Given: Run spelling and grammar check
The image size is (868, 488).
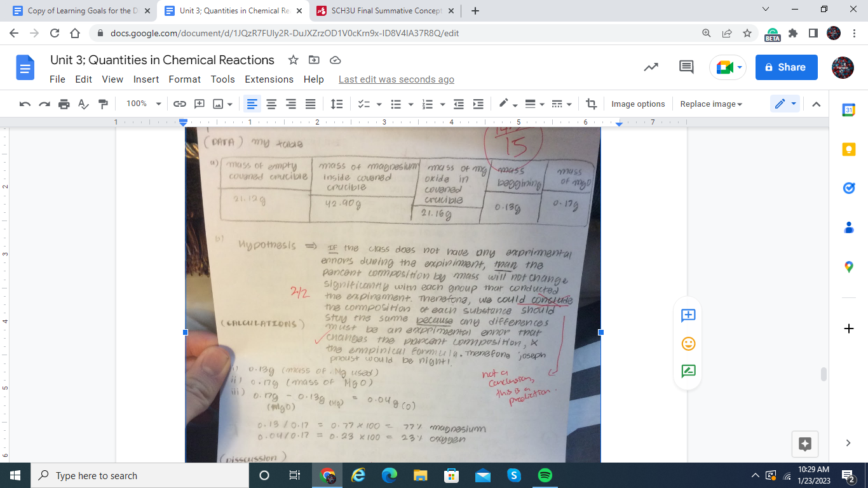Looking at the screenshot, I should [x=83, y=104].
